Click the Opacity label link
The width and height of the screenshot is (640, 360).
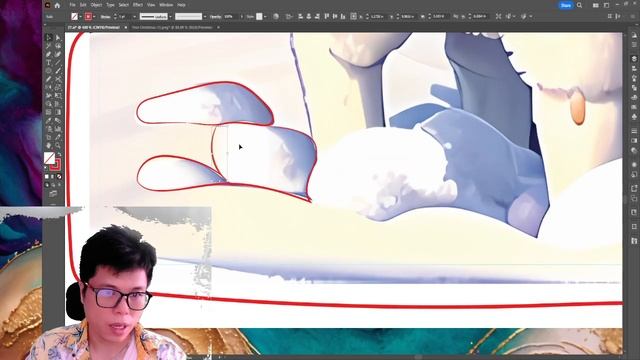coord(216,17)
